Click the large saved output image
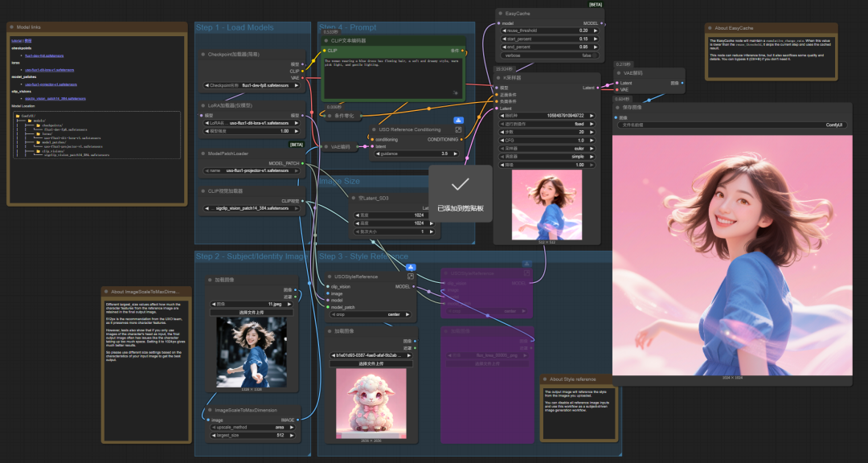The width and height of the screenshot is (868, 463). pos(732,256)
